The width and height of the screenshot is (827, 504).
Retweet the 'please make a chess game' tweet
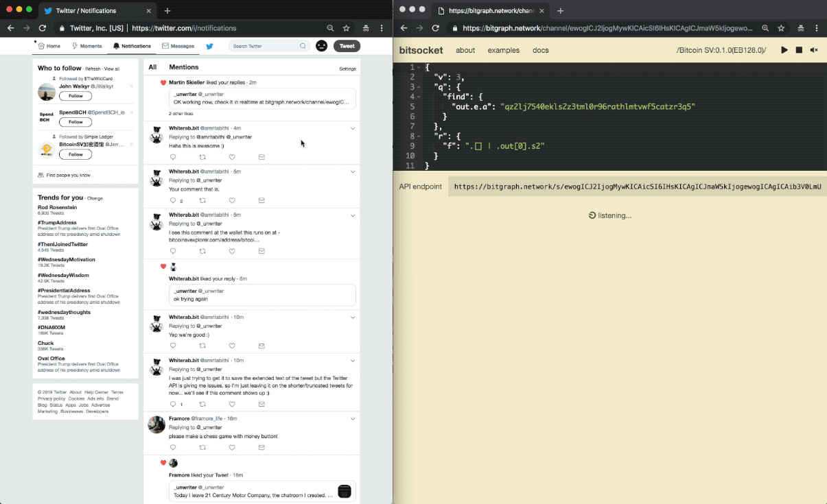[202, 447]
